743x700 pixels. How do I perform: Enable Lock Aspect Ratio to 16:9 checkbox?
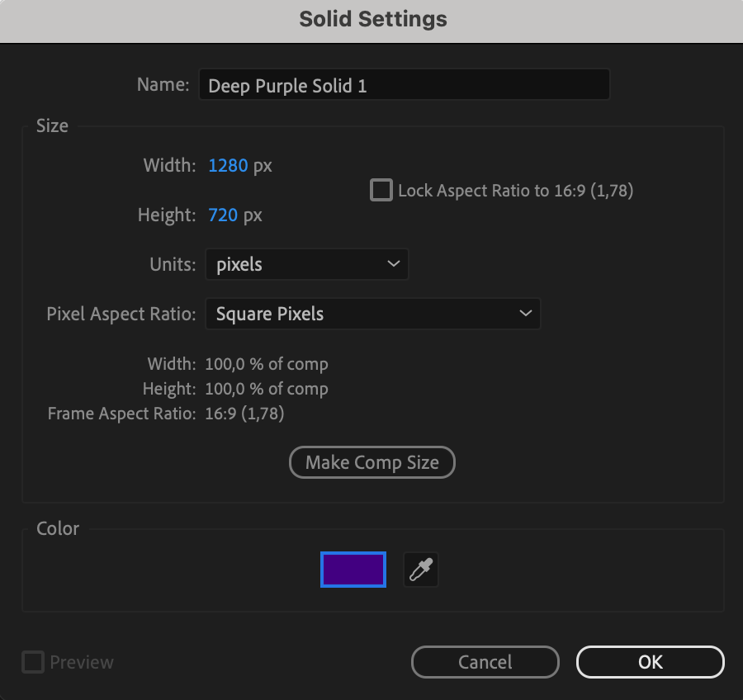[381, 191]
